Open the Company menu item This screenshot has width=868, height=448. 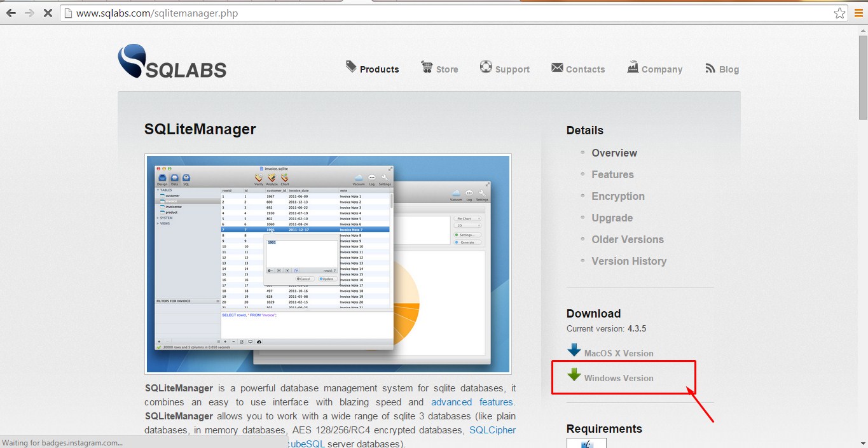click(x=662, y=69)
